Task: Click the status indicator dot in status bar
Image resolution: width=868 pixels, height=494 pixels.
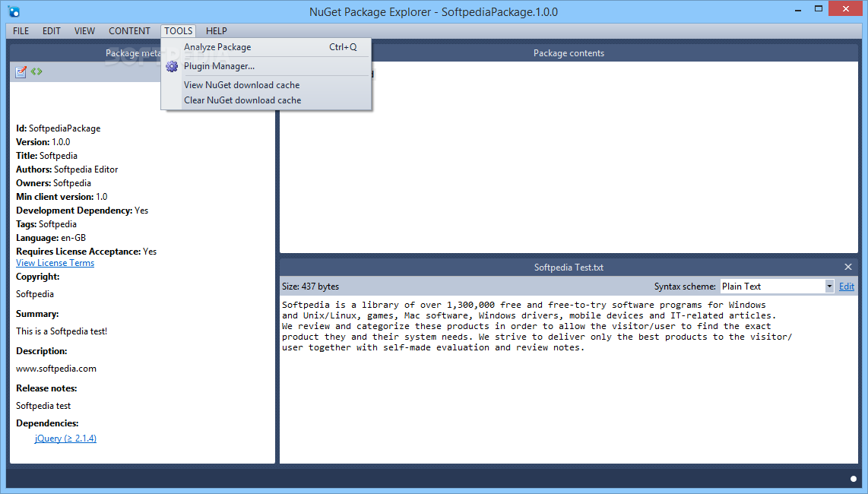Action: tap(853, 479)
